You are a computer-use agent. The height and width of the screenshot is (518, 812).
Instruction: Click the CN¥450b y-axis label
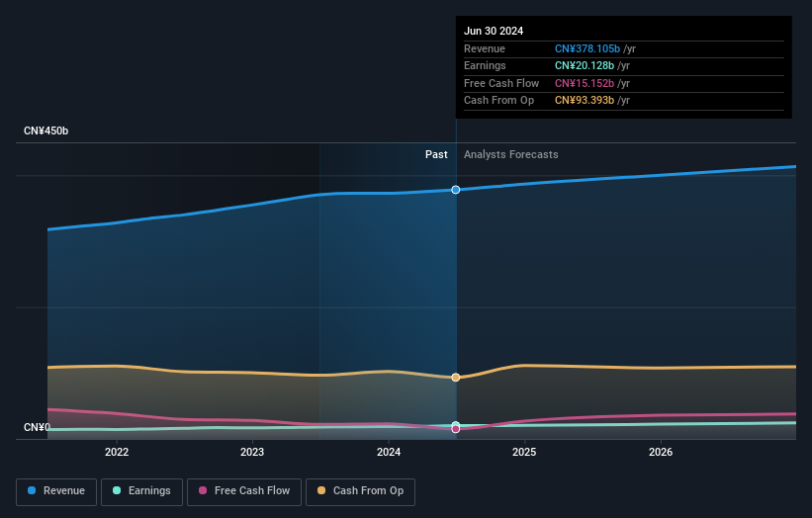pyautogui.click(x=46, y=130)
